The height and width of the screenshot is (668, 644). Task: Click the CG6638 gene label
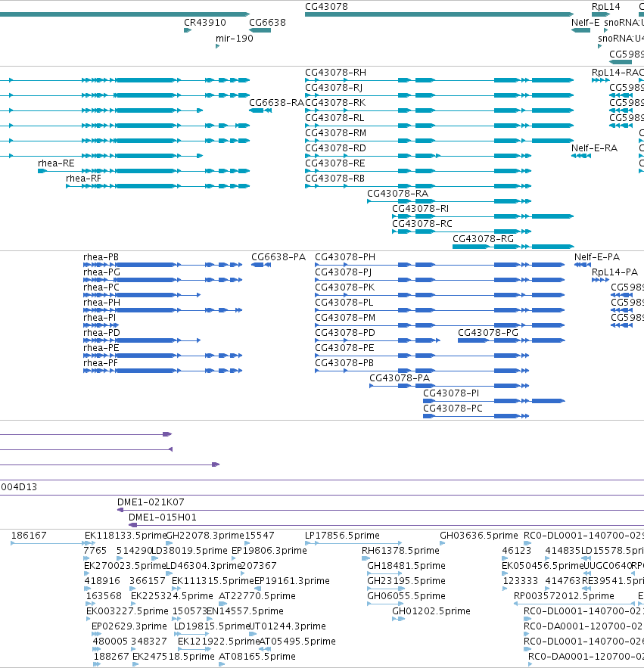point(267,22)
